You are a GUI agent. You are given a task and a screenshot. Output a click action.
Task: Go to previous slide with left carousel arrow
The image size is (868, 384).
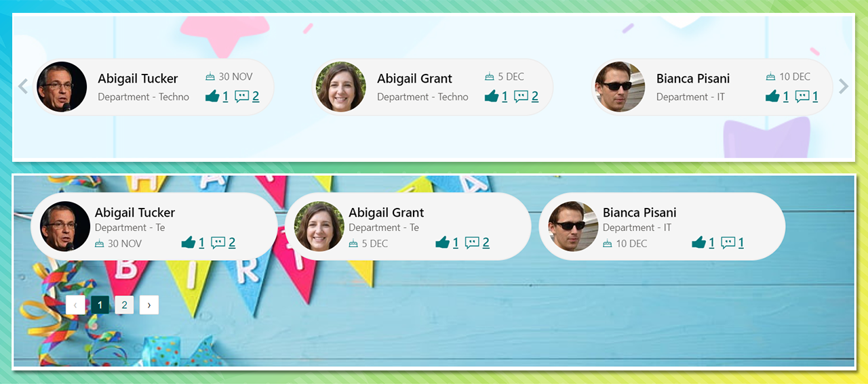pyautogui.click(x=23, y=87)
